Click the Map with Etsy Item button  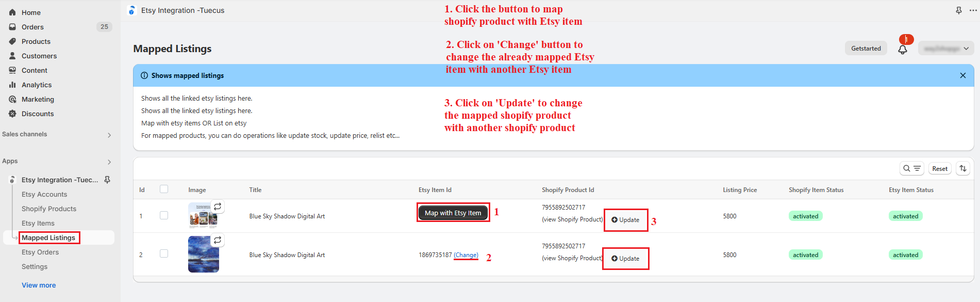point(453,213)
